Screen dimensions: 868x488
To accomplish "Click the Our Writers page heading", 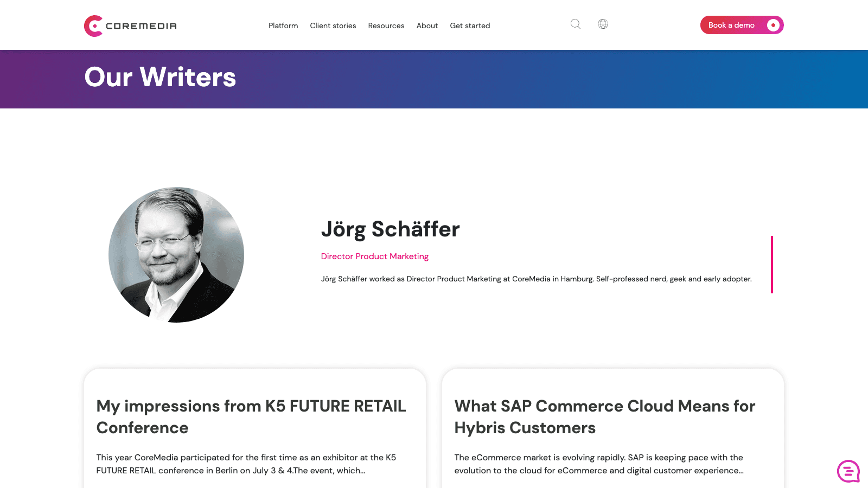I will pyautogui.click(x=161, y=77).
